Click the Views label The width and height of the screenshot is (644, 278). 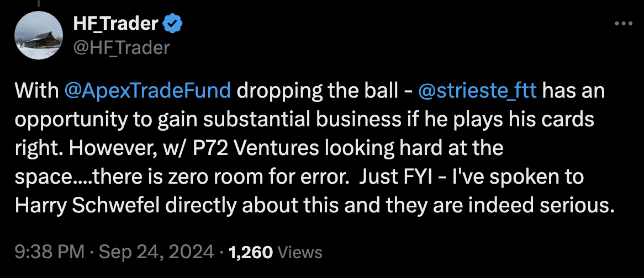tap(300, 252)
